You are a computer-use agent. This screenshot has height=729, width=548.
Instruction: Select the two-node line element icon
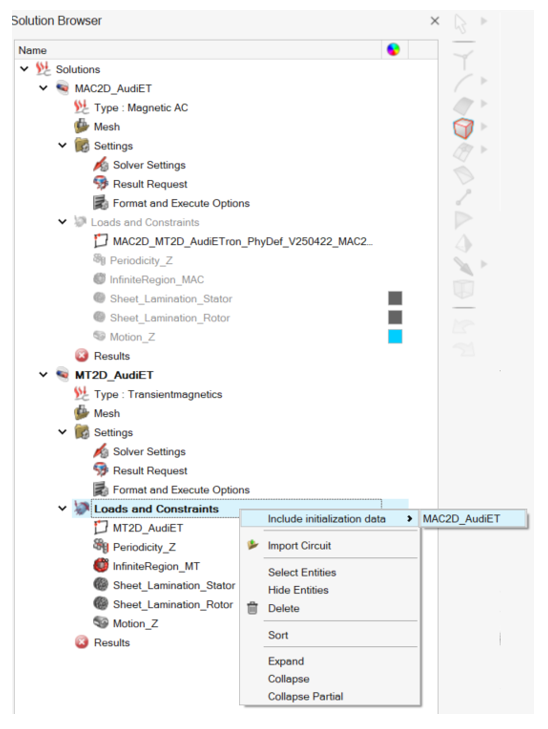463,197
